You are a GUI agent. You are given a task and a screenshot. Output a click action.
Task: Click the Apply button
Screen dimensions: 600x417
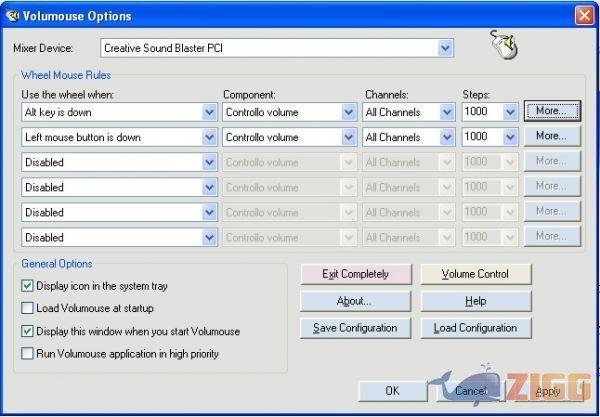pyautogui.click(x=548, y=391)
